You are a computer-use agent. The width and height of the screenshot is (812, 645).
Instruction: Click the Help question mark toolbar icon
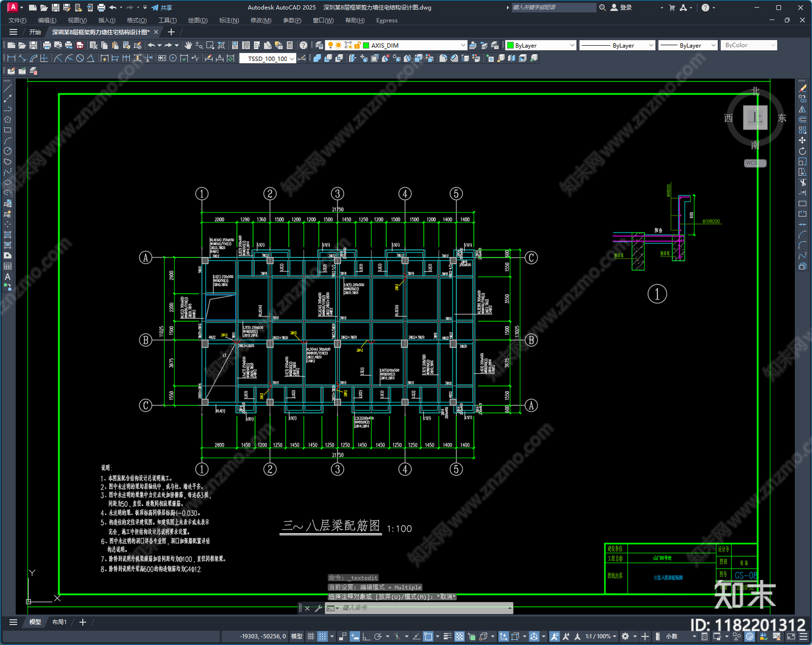coord(303,45)
